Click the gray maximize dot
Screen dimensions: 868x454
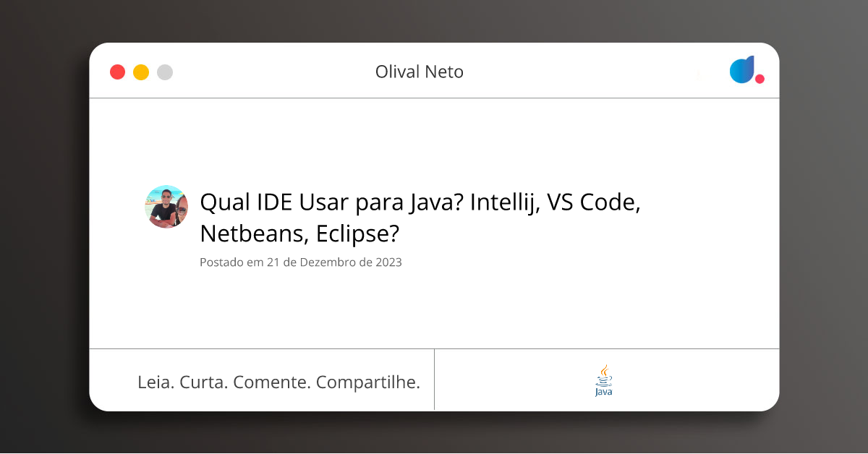[165, 72]
